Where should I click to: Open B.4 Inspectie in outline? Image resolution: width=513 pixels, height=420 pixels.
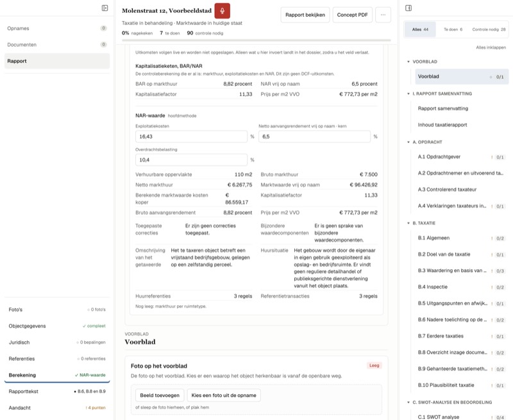point(462,287)
